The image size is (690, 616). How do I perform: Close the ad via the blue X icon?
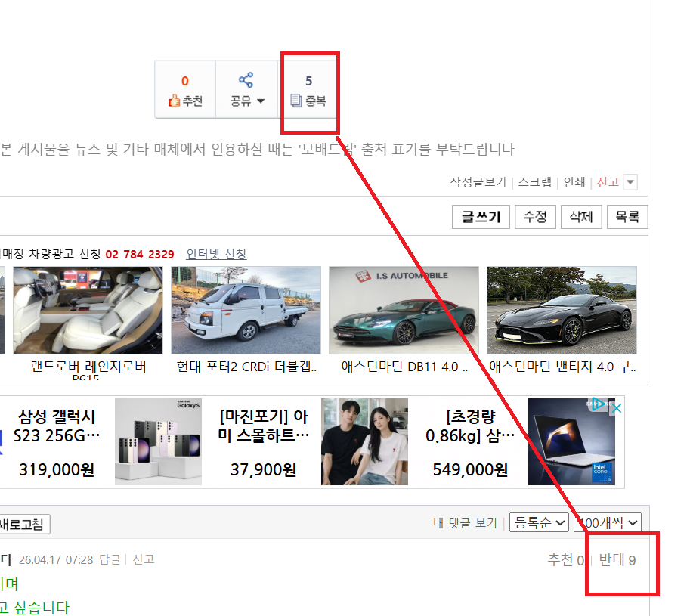click(x=617, y=408)
